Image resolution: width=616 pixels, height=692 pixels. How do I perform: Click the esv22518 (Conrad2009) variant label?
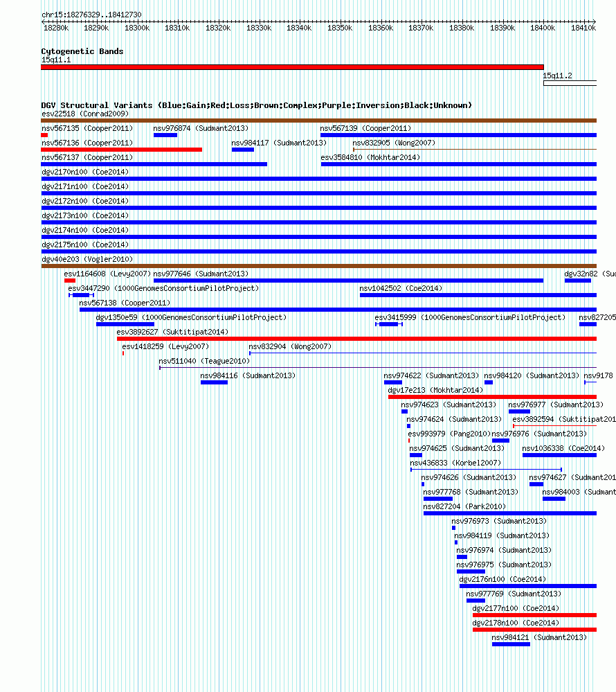point(85,114)
